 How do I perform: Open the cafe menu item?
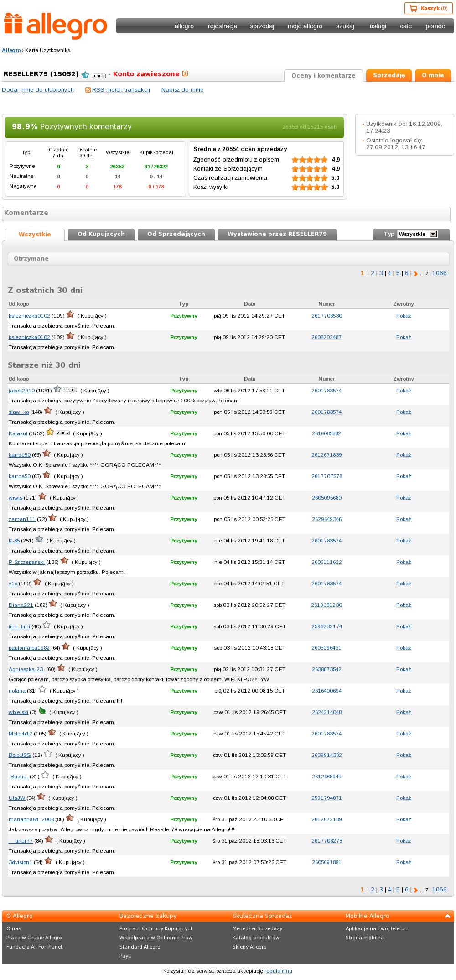(406, 26)
